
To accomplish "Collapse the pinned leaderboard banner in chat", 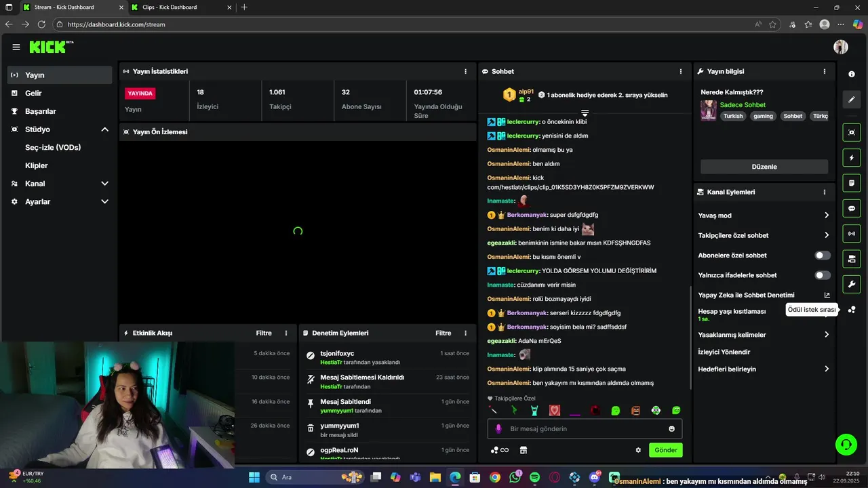I will (x=585, y=113).
